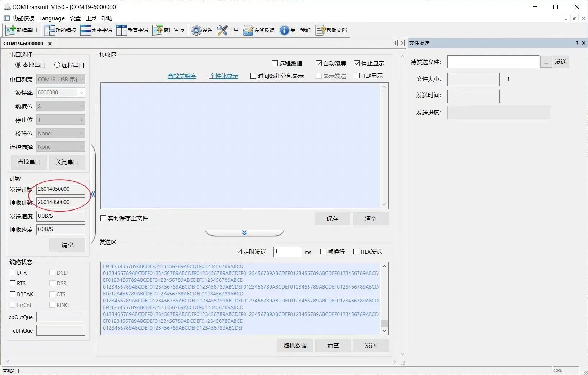This screenshot has width=588, height=375.
Task: Click the 关闭串口 button
Action: tap(67, 162)
